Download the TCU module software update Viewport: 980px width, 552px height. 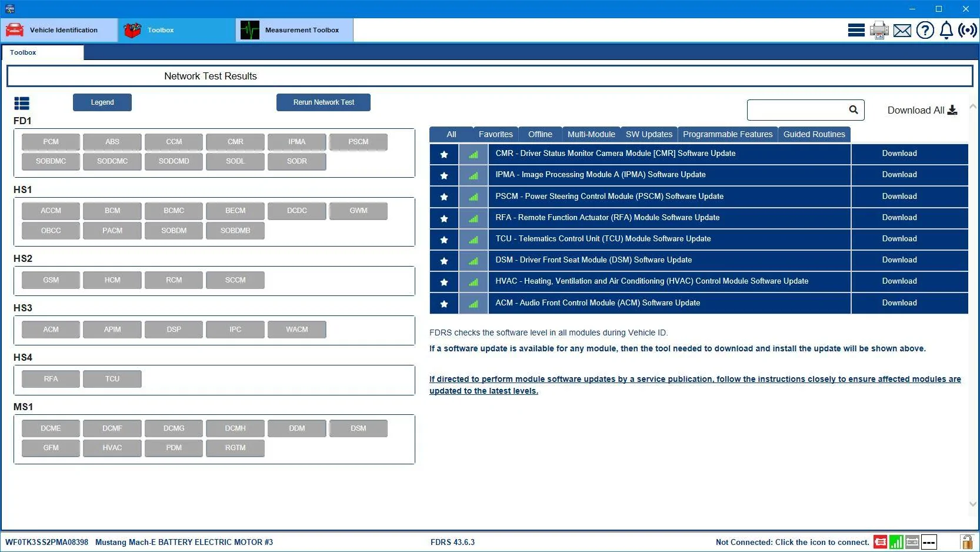(899, 239)
